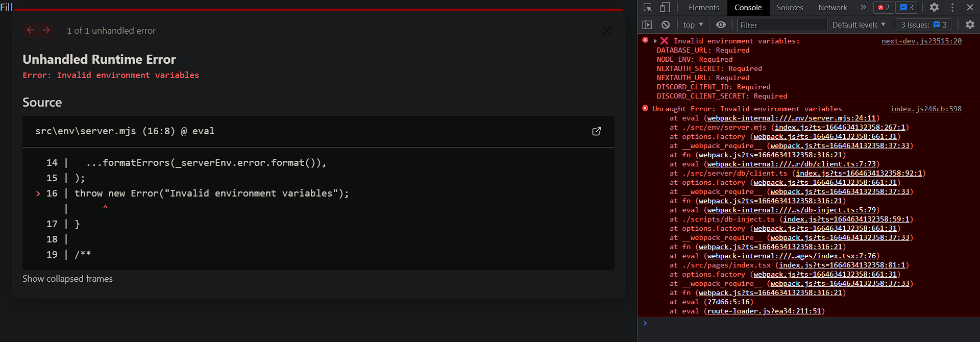Open console settings via right-side gear

pyautogui.click(x=969, y=25)
